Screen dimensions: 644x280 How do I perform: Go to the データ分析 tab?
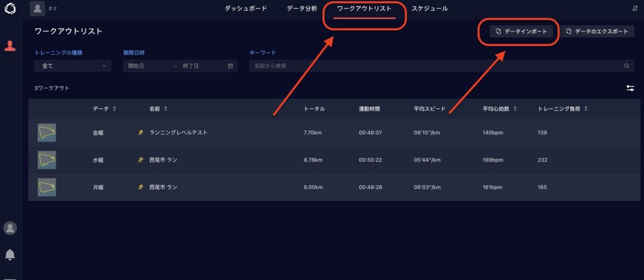[302, 9]
